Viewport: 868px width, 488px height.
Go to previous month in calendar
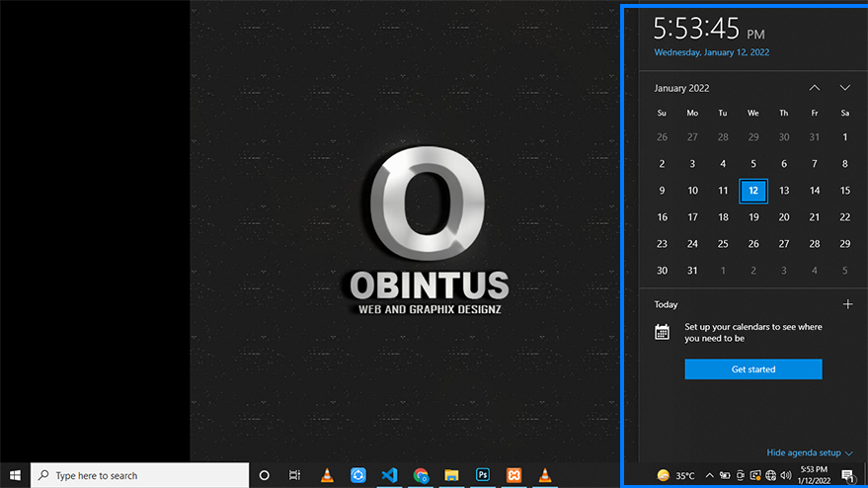point(815,88)
